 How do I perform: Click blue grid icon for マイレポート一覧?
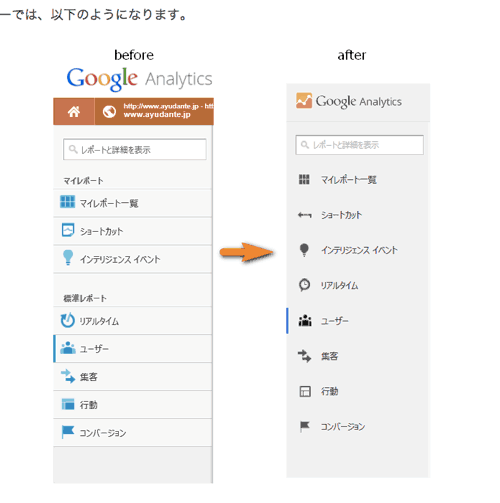click(x=68, y=202)
